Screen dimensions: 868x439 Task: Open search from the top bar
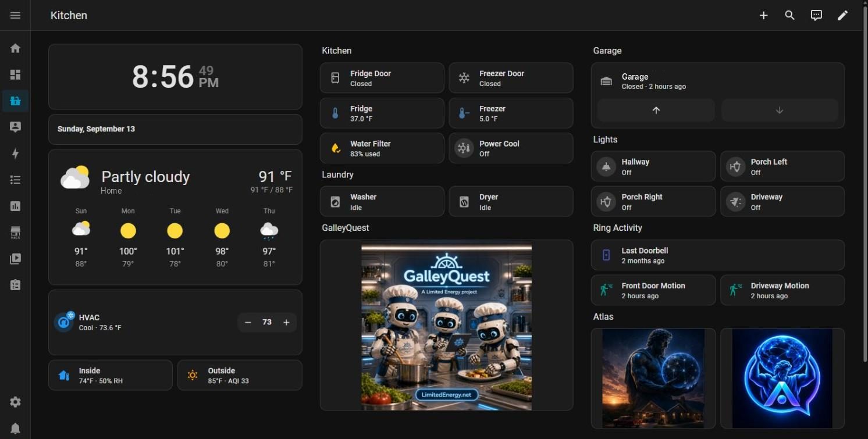coord(789,16)
